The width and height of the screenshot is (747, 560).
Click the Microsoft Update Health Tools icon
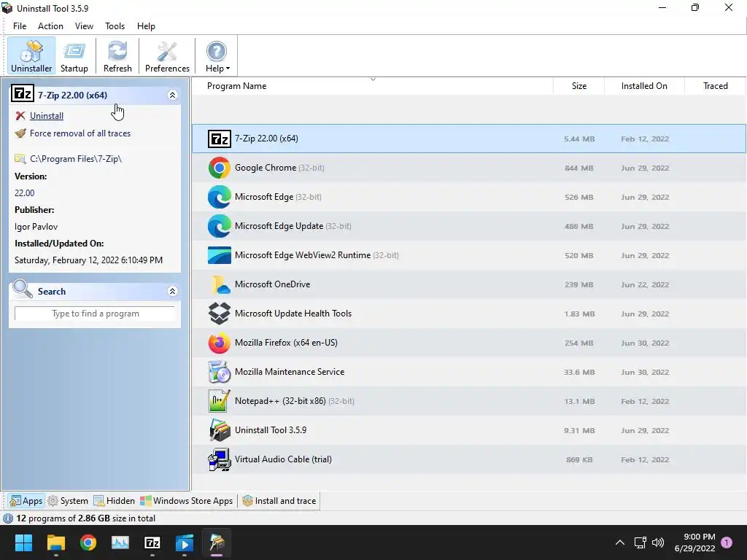pyautogui.click(x=220, y=314)
